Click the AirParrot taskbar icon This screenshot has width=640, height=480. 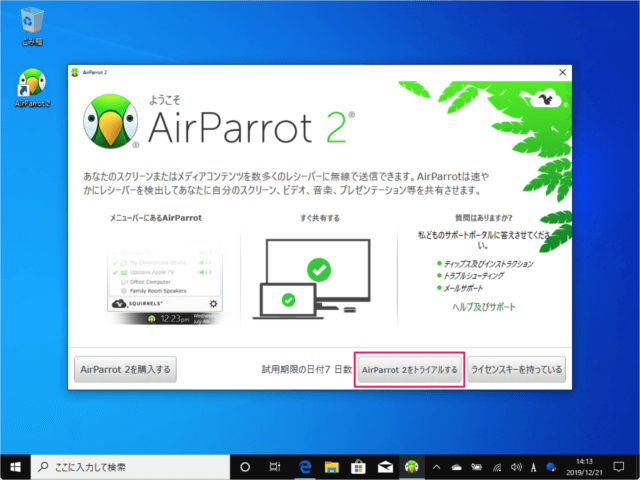pyautogui.click(x=411, y=467)
